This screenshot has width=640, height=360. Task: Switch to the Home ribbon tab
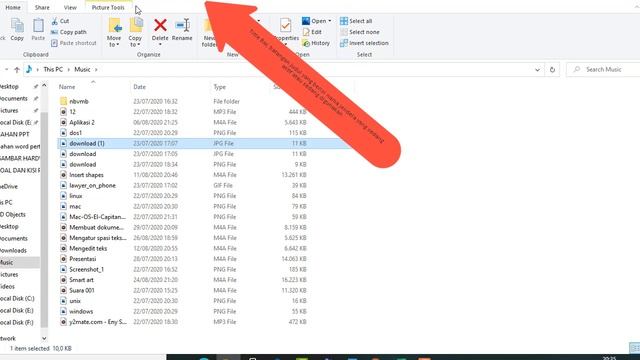[x=13, y=7]
